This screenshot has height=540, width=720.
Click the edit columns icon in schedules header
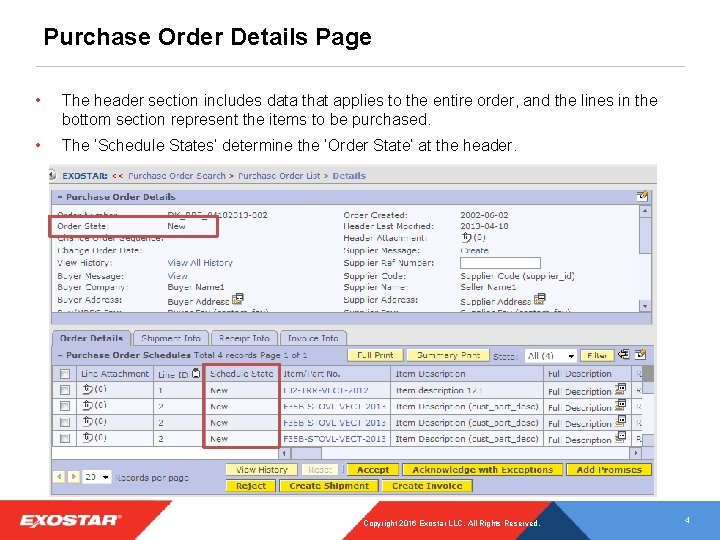[641, 354]
